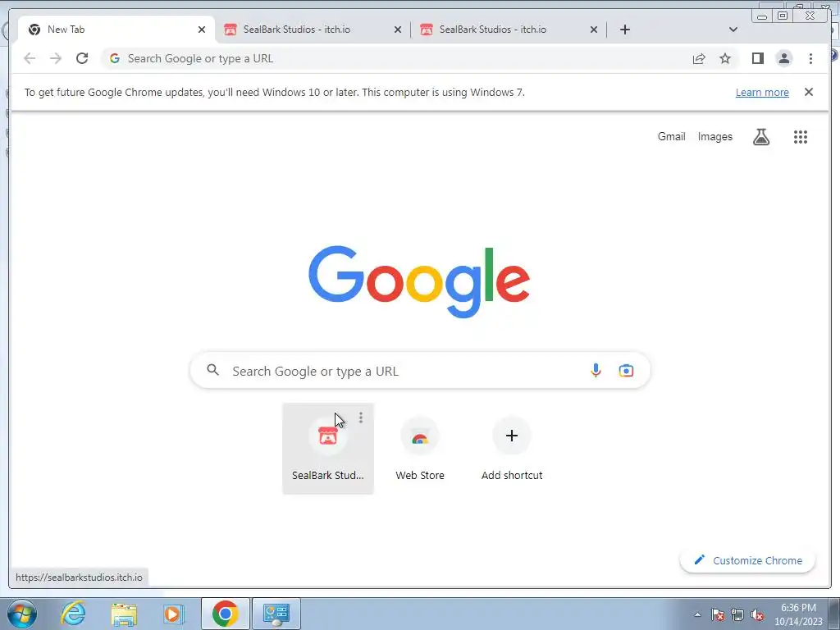The height and width of the screenshot is (630, 840).
Task: Show hidden system tray icons
Action: pyautogui.click(x=697, y=614)
